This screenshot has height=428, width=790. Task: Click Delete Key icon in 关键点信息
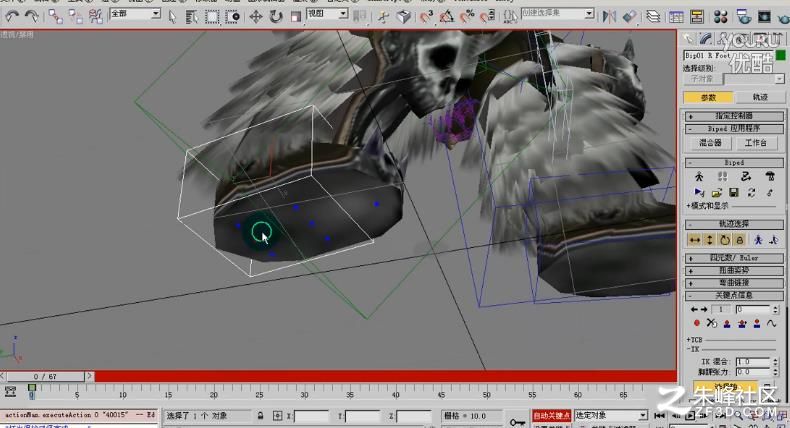click(711, 323)
